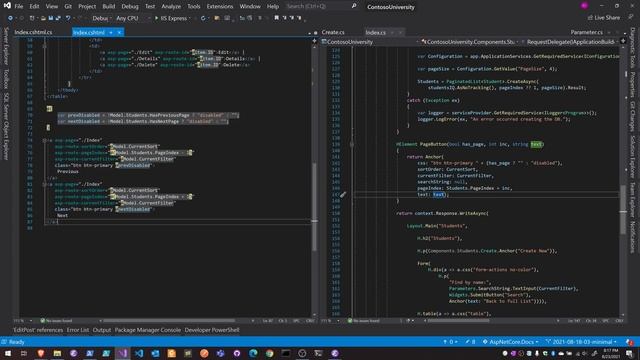Viewport: 640px width, 360px height.
Task: Click the left editor's split window handle
Action: click(x=314, y=40)
